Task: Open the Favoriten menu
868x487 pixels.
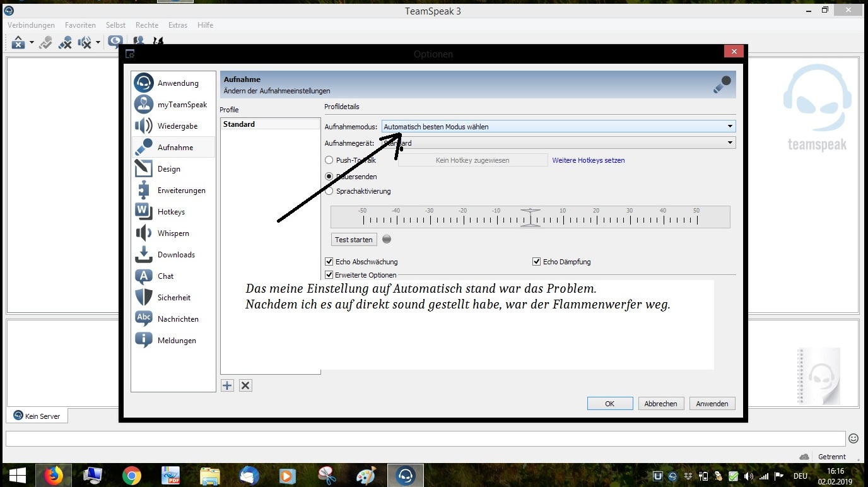Action: pyautogui.click(x=80, y=25)
